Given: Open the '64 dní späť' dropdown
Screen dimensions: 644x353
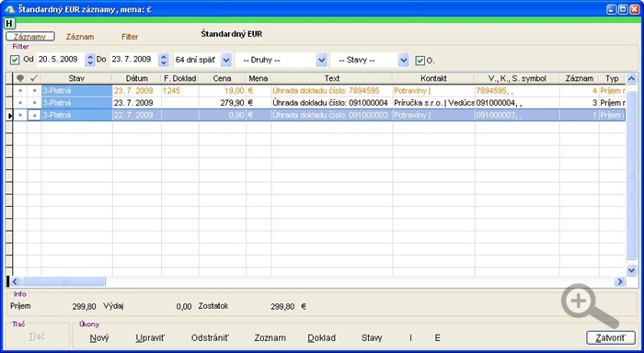Looking at the screenshot, I should tap(226, 60).
